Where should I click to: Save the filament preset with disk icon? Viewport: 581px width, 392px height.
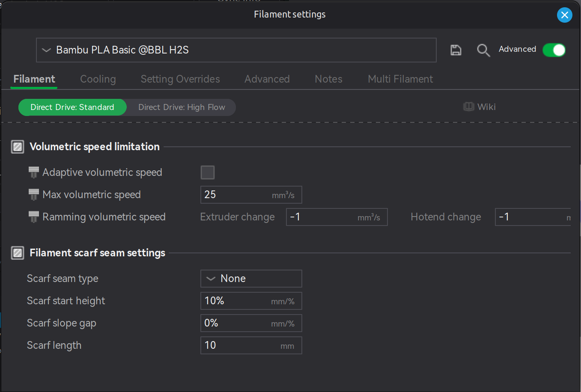tap(456, 50)
